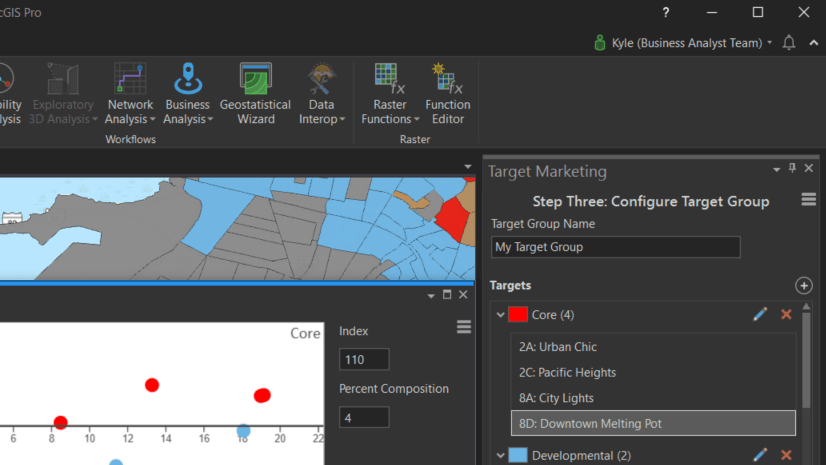Select 2C: Pacific Heights segment

click(653, 372)
